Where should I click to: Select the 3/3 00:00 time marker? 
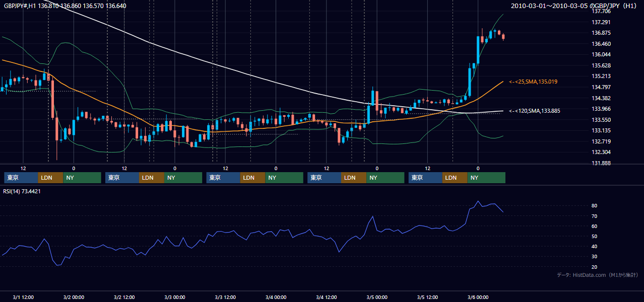tap(175, 297)
